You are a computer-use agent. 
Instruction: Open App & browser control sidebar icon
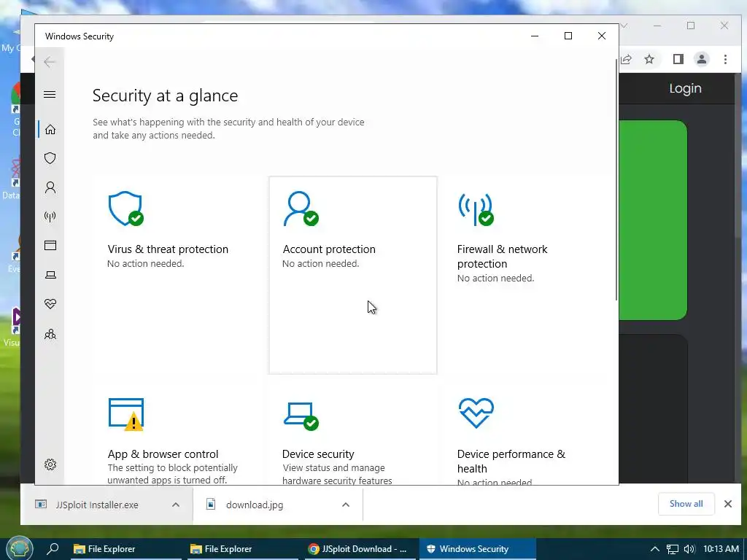50,245
